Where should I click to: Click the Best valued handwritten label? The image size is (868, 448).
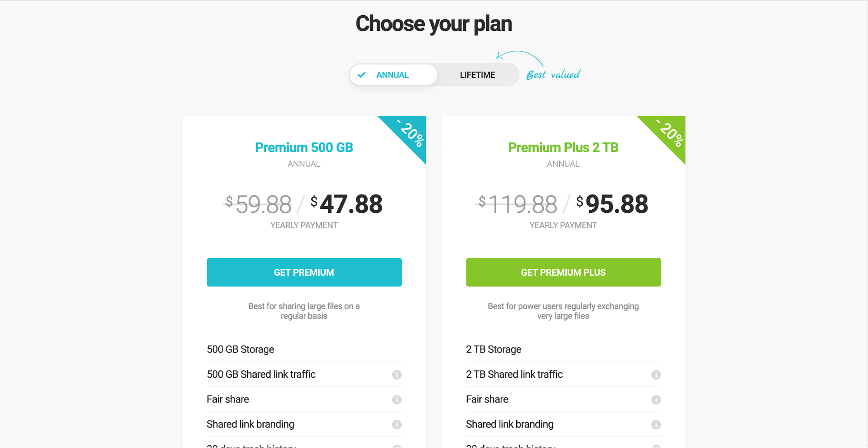[x=553, y=75]
